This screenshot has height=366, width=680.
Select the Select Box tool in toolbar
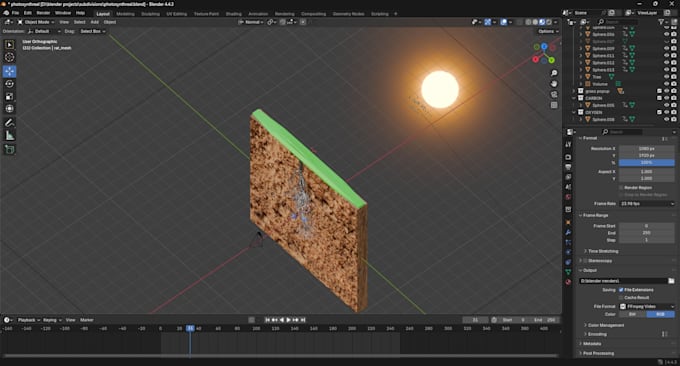pos(10,45)
